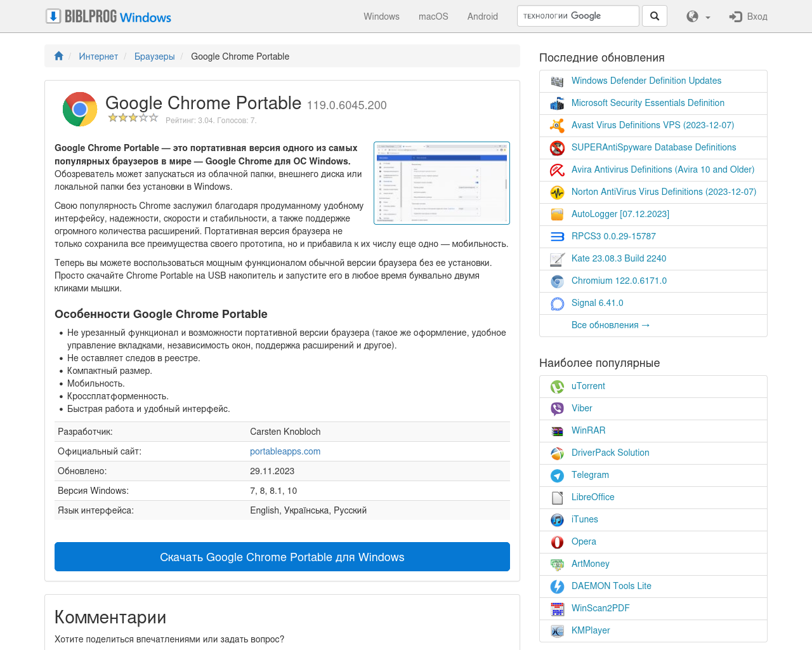Open the WinRAR text link
The width and height of the screenshot is (812, 650).
589,430
